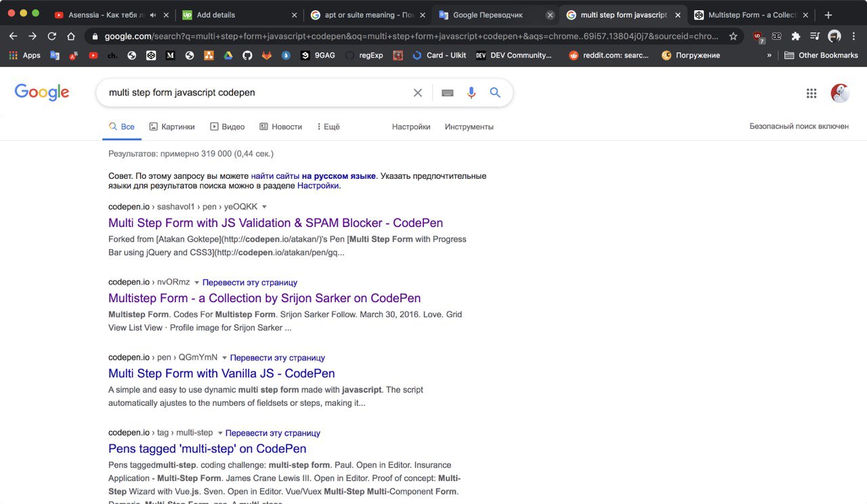Open the Настройки settings dropdown
This screenshot has width=867, height=504.
pos(411,127)
